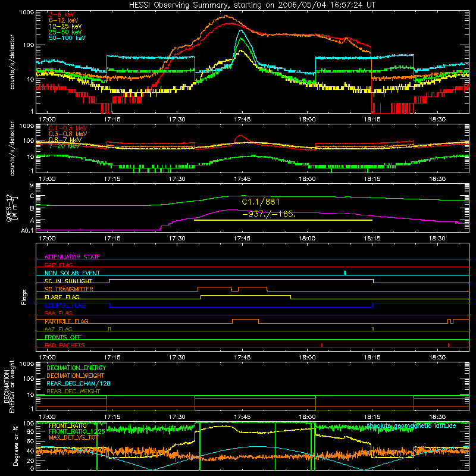Click the cyan NON_SOLAR_EVENT pulse near 18:08
Viewport: 476px width, 476px height.
[345, 273]
